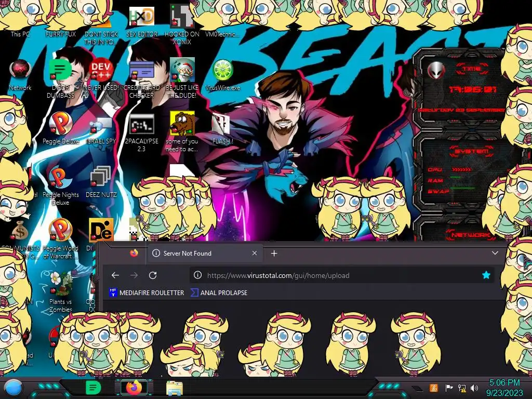Open the FLASH ! desktop shortcut
This screenshot has height=399, width=532.
[x=221, y=124]
